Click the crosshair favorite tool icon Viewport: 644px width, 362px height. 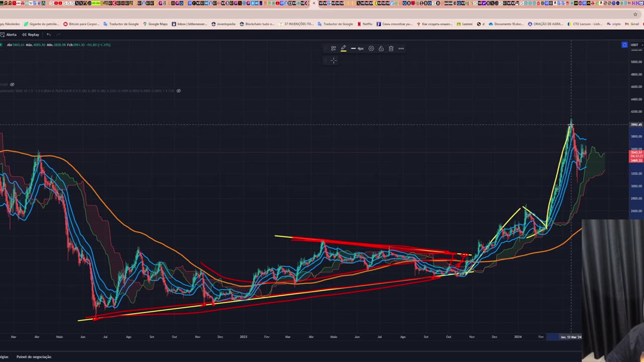333,61
